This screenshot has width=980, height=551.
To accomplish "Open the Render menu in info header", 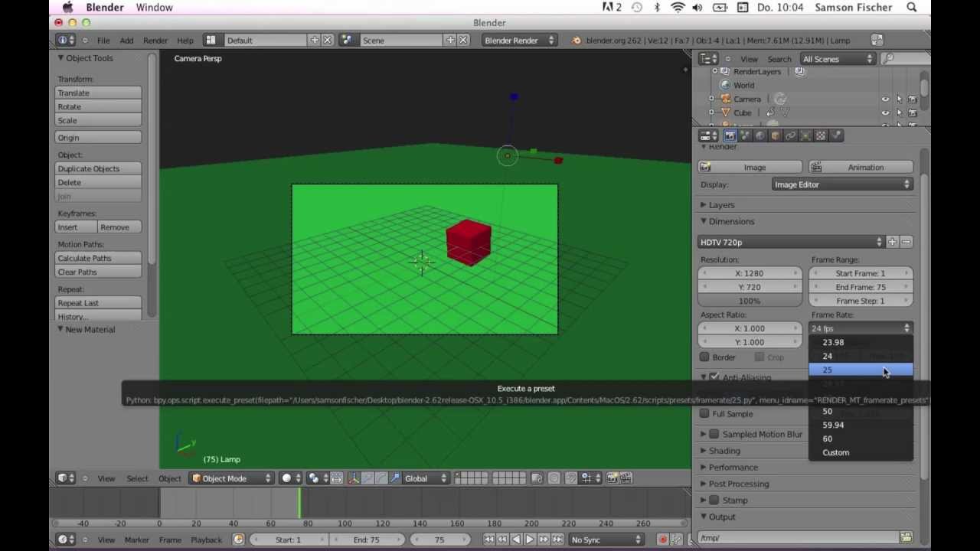I will pos(155,41).
